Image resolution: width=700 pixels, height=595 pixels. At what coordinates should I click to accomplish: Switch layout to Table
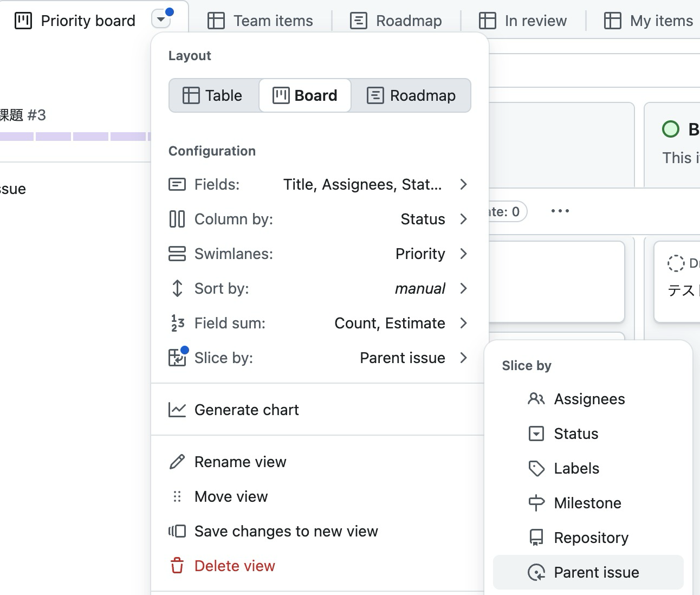[x=213, y=95]
